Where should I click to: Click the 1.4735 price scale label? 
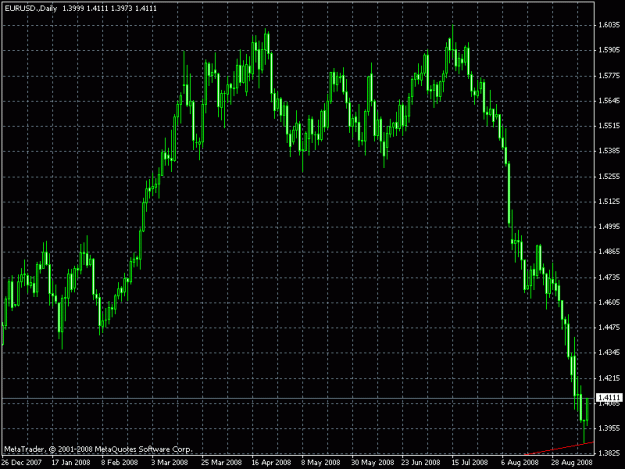[x=609, y=277]
